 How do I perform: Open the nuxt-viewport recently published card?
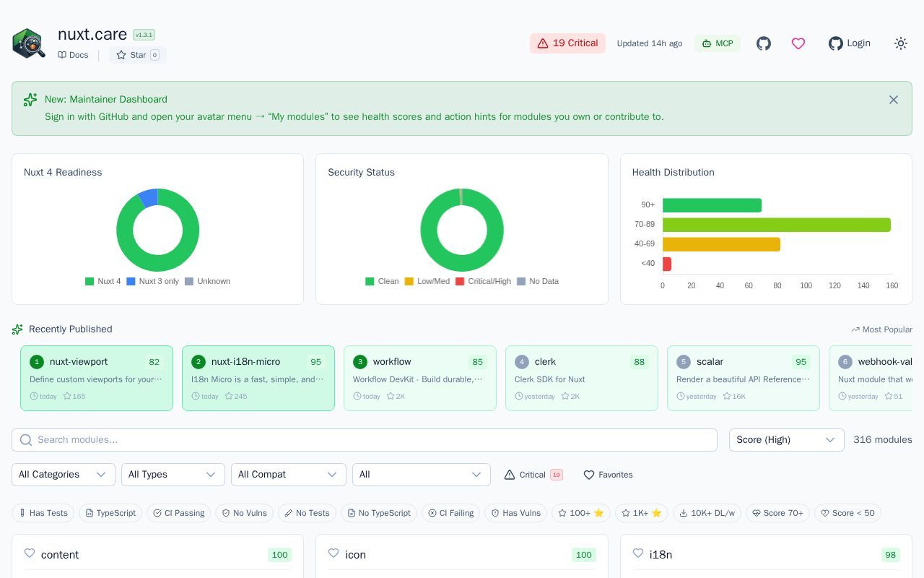pyautogui.click(x=97, y=379)
